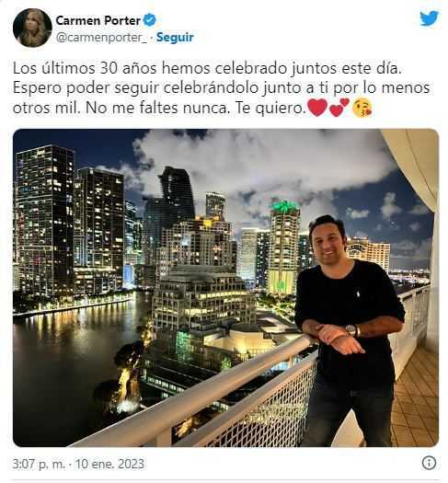The width and height of the screenshot is (448, 483).
Task: Follow the account via Seguir
Action: [175, 38]
